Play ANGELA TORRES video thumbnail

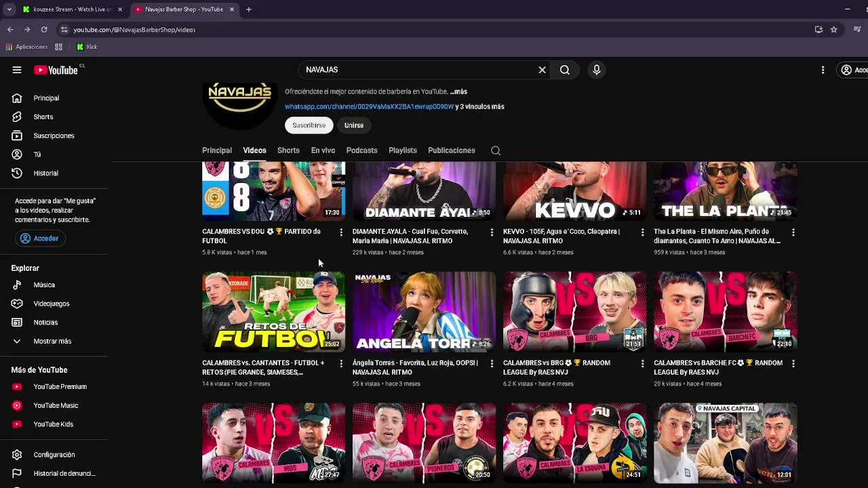pyautogui.click(x=425, y=312)
